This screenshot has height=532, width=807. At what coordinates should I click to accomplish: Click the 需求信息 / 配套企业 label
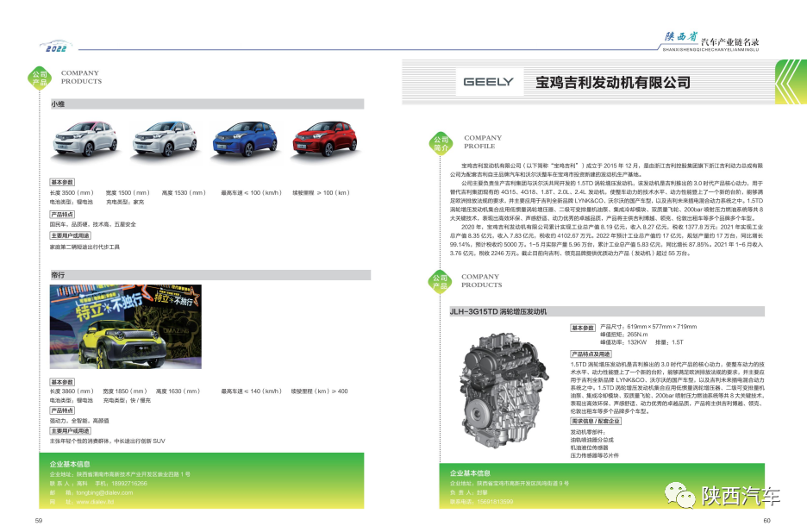point(596,421)
